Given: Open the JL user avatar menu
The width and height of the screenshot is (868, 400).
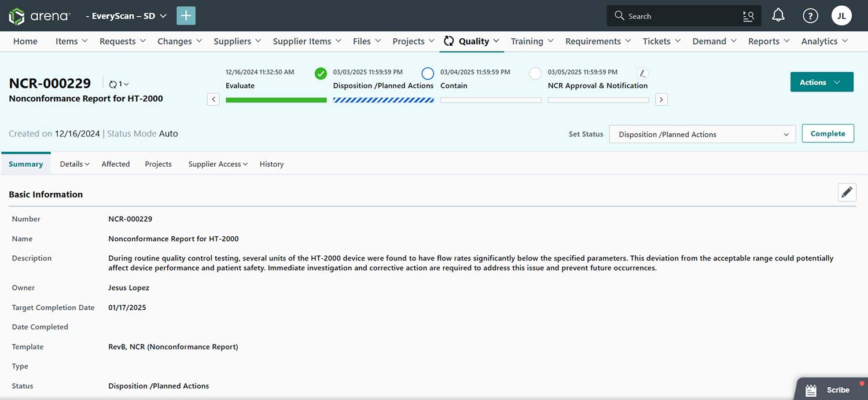Looking at the screenshot, I should 841,16.
